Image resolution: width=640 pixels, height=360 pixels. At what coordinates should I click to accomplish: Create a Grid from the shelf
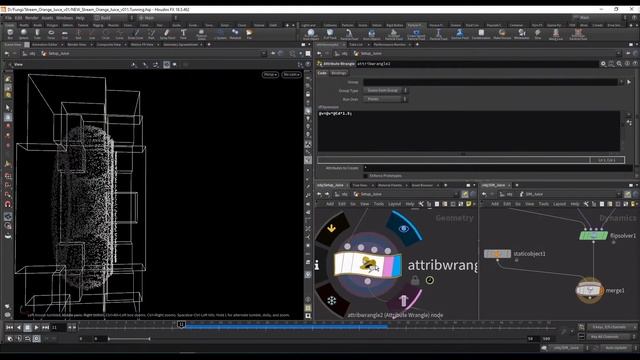pos(64,34)
